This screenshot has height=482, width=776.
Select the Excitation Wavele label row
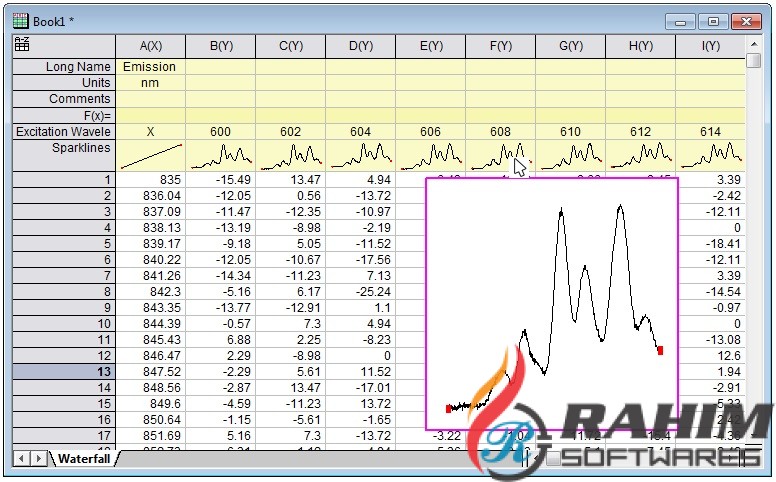pyautogui.click(x=64, y=132)
